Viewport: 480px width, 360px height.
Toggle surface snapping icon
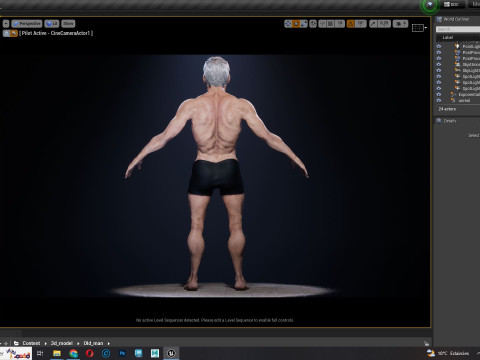[x=322, y=24]
